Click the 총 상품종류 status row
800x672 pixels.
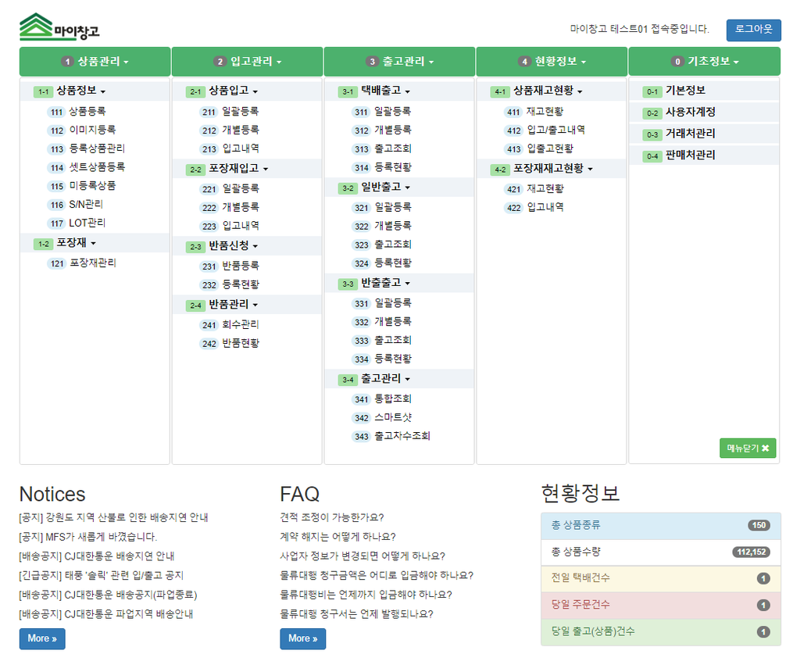661,526
